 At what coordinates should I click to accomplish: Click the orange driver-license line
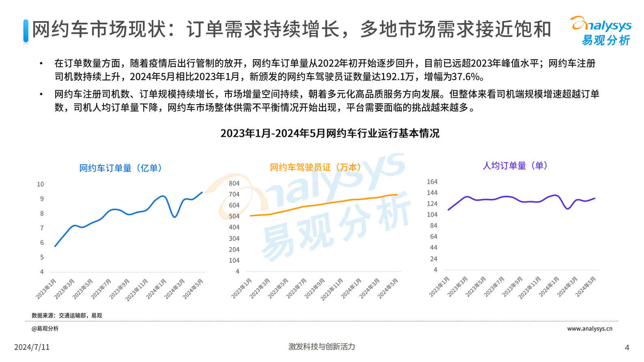(324, 205)
